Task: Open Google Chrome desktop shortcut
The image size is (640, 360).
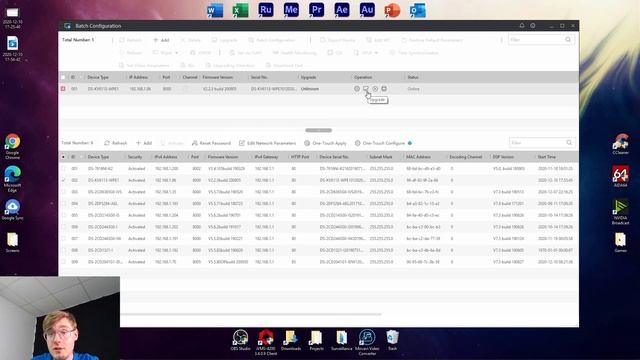Action: (x=13, y=146)
